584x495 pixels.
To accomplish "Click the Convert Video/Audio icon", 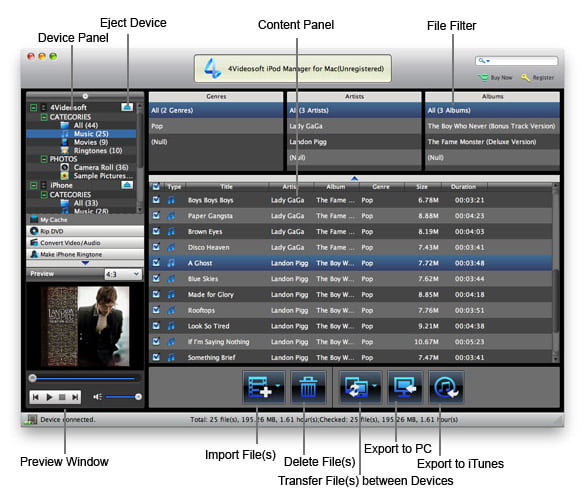I will click(34, 242).
